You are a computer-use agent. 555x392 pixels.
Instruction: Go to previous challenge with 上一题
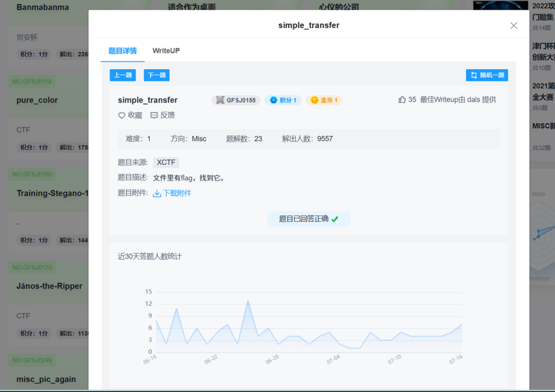[x=122, y=75]
